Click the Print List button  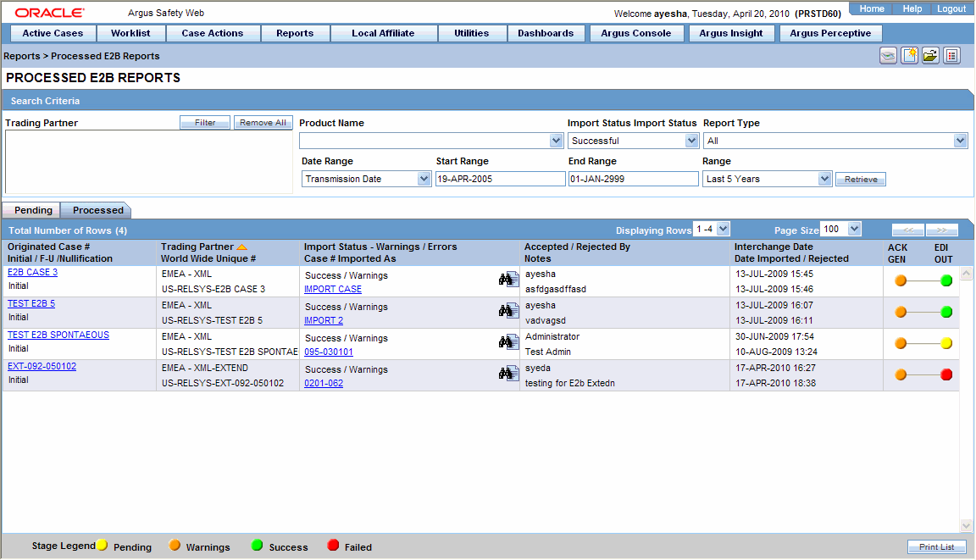click(937, 547)
